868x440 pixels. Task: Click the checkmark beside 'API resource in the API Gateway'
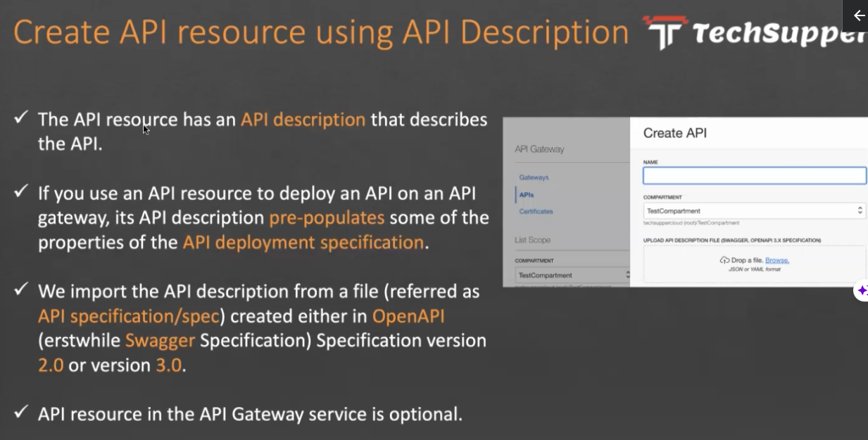coord(22,413)
